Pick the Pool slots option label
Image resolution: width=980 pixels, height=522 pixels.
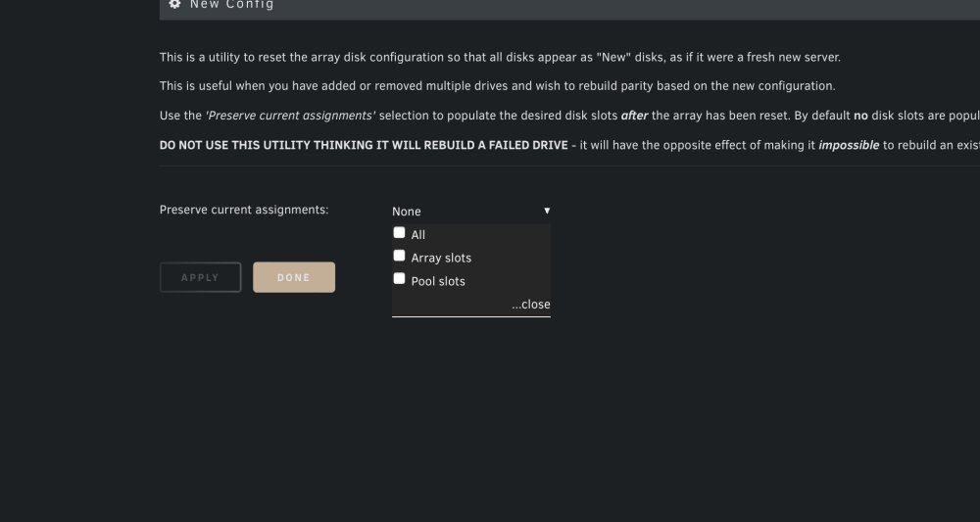coord(438,281)
